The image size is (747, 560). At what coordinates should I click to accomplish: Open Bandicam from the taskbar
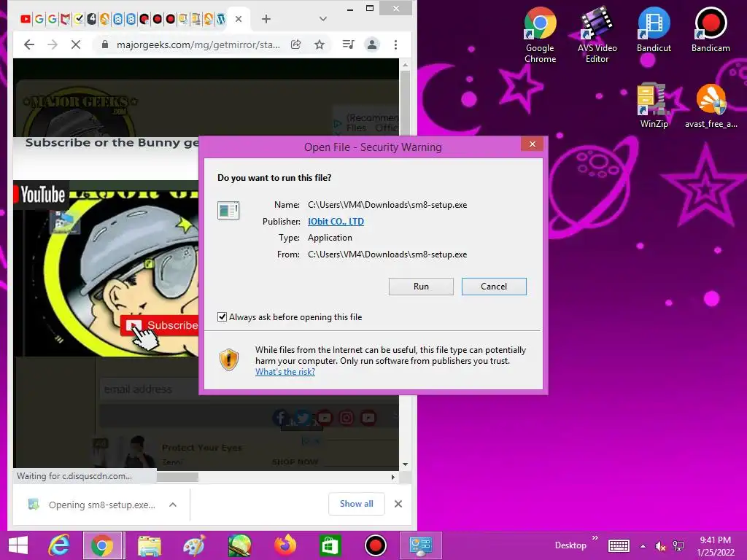[376, 545]
